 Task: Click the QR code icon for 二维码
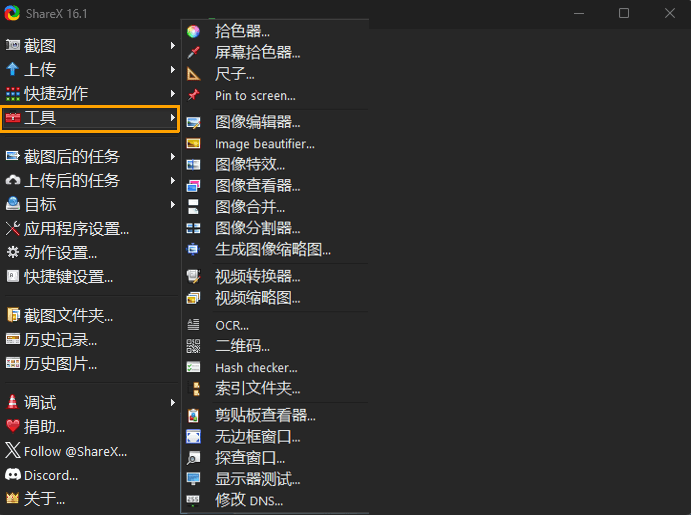click(x=193, y=346)
